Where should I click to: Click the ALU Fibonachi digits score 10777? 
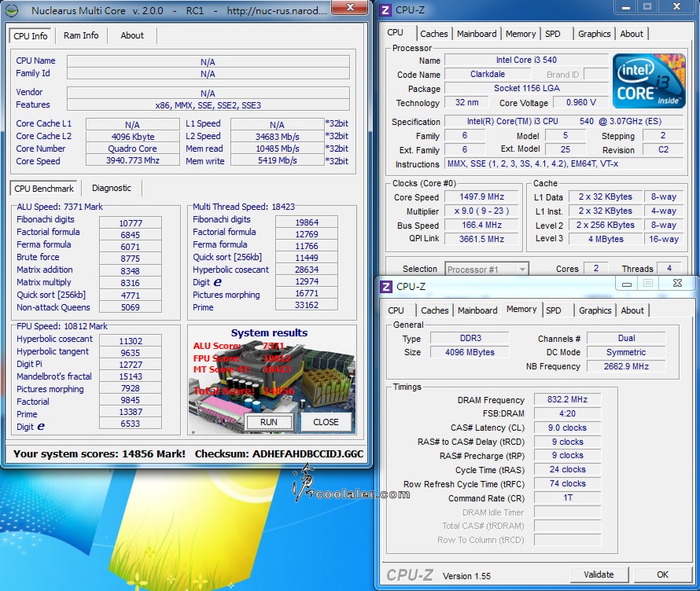(x=131, y=222)
